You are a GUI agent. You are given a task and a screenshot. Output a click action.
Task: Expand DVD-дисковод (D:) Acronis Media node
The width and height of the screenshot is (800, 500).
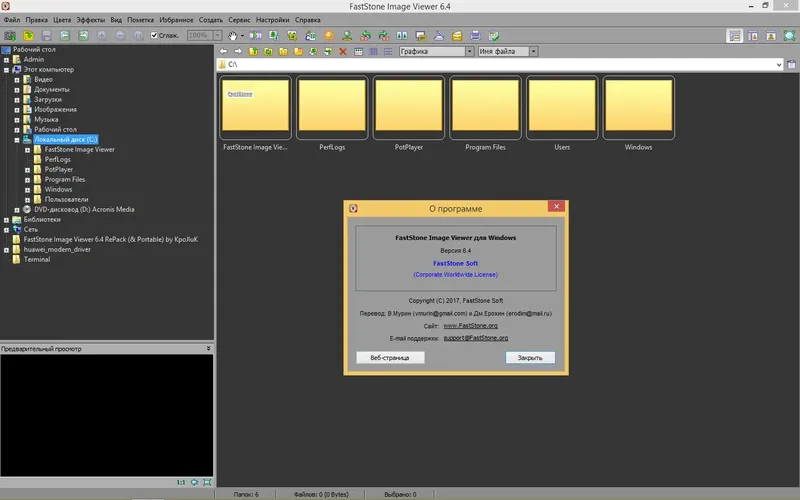(17, 210)
